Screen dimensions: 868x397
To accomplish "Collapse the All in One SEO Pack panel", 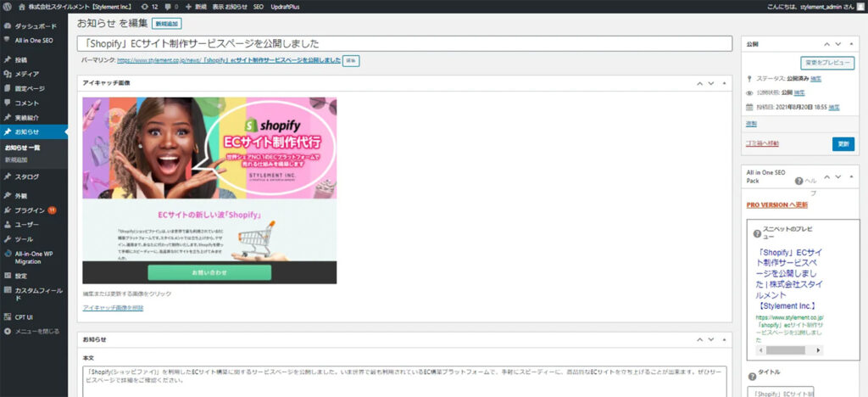I will tap(851, 176).
